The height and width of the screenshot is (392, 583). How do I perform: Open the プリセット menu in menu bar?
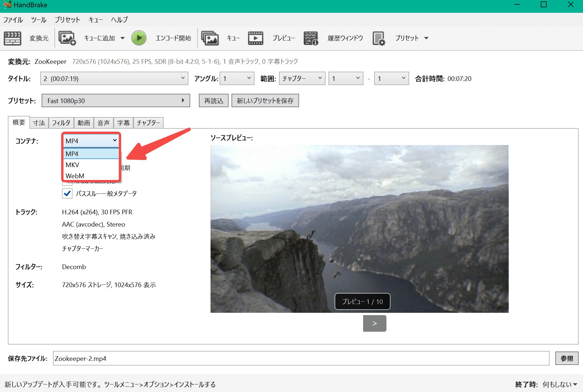pyautogui.click(x=67, y=20)
